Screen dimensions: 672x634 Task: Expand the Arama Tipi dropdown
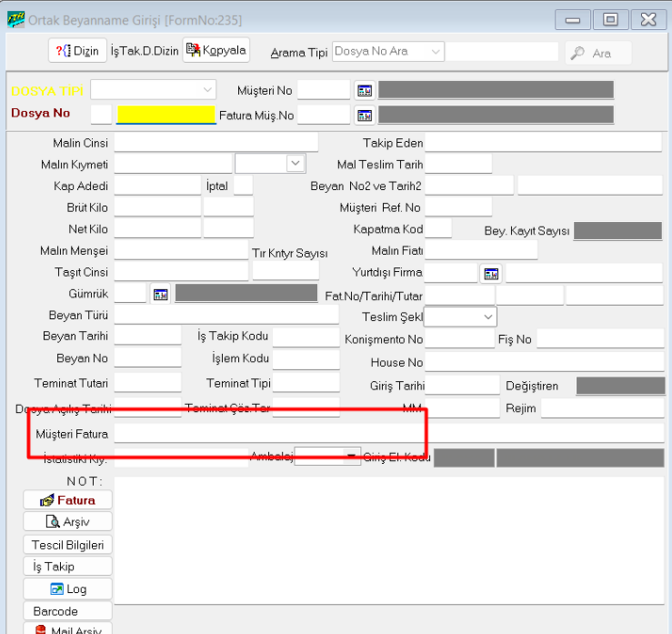436,52
